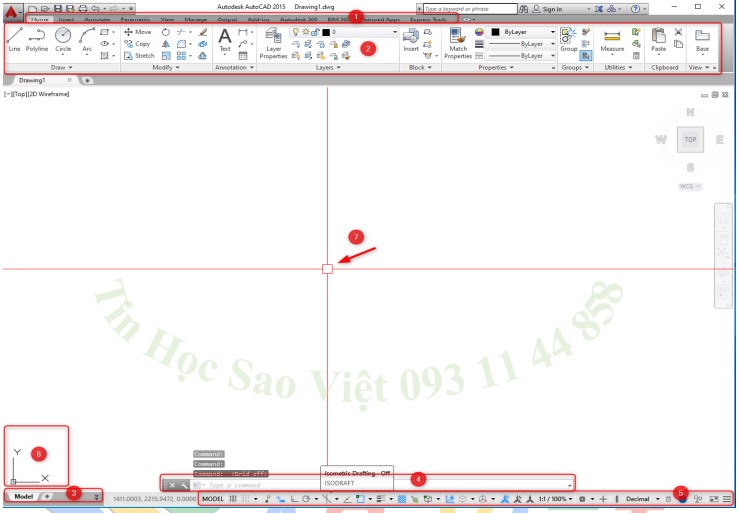Click the Plot printer icon in quick access
Screen dimensions: 739x513
[83, 8]
